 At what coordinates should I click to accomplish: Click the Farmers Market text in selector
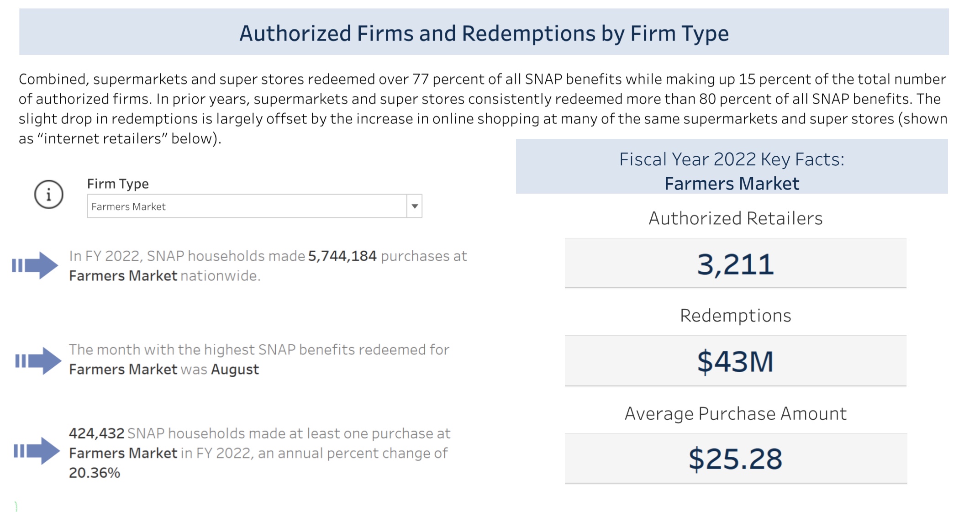128,207
